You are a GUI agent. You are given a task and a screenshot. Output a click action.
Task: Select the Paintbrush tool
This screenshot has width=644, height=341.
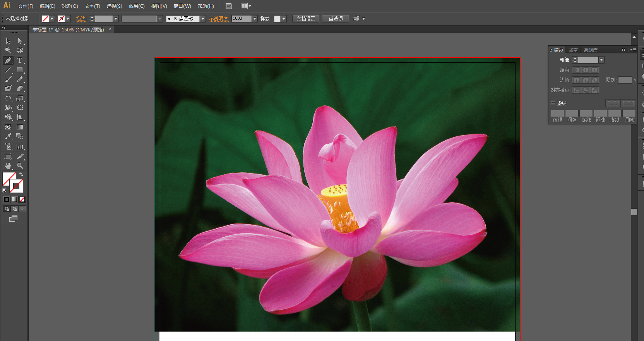click(8, 79)
